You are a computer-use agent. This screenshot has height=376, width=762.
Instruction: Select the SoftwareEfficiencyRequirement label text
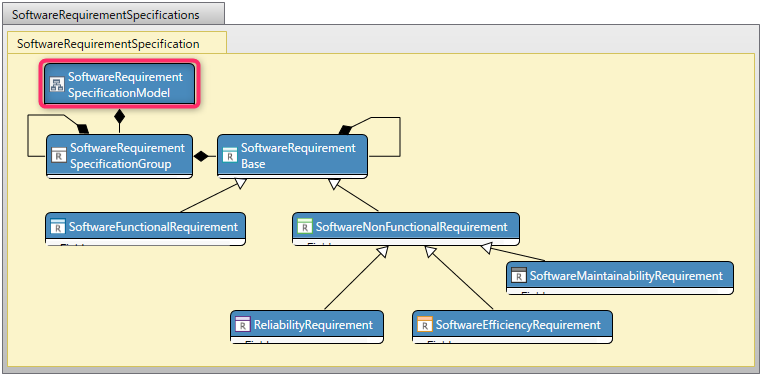(x=518, y=325)
